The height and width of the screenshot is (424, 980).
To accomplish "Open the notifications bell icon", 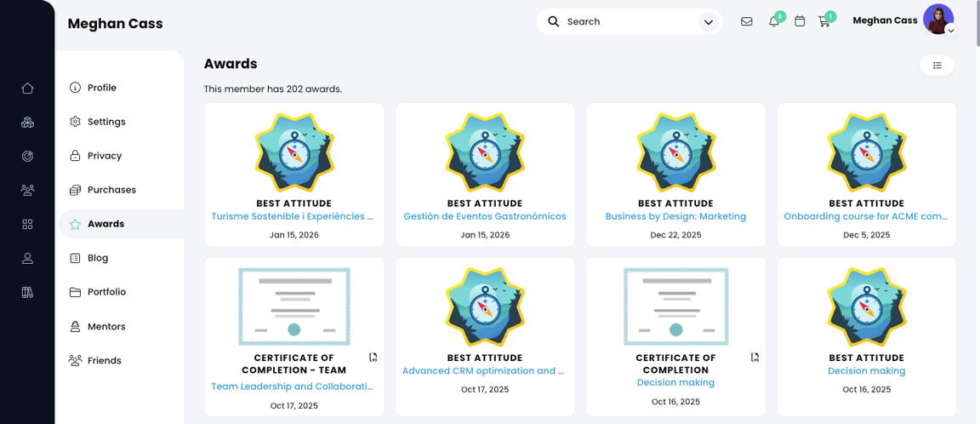I will (x=774, y=21).
